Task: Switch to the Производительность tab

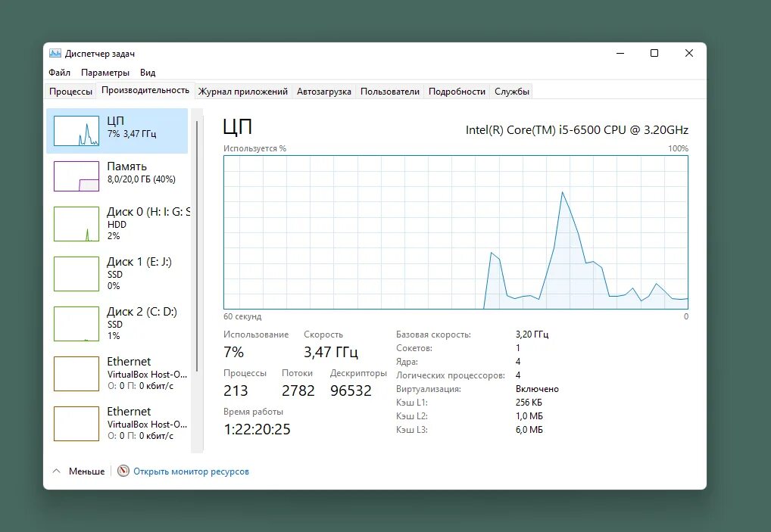Action: pyautogui.click(x=145, y=90)
